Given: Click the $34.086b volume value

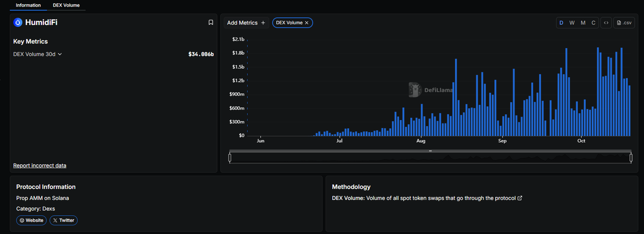Looking at the screenshot, I should point(201,54).
